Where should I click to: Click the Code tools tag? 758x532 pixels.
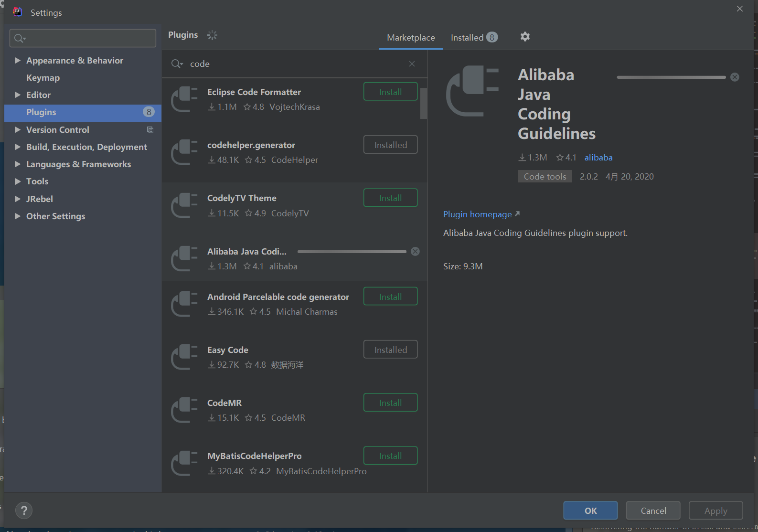pos(544,176)
